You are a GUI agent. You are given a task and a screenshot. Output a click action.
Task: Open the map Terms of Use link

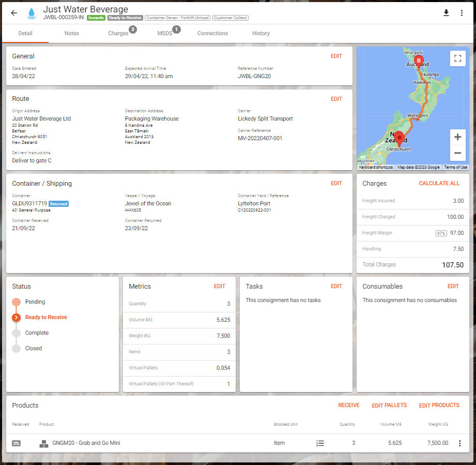pos(456,168)
